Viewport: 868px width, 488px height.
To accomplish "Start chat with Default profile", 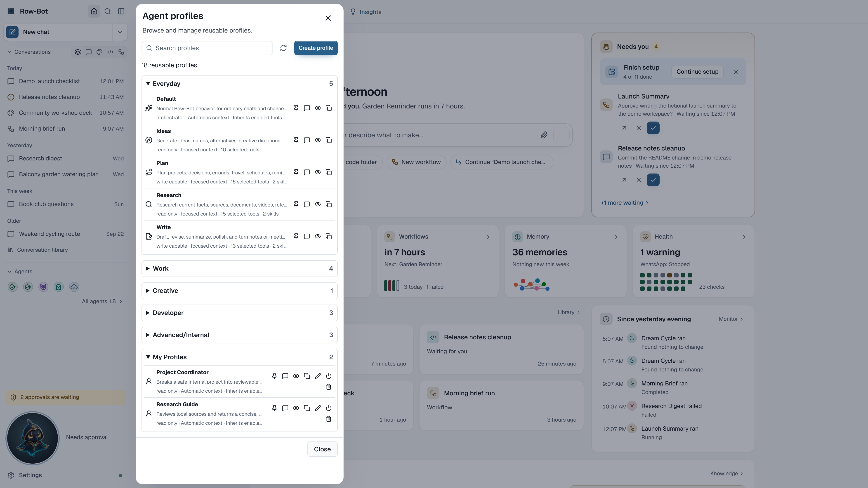I will tap(307, 108).
